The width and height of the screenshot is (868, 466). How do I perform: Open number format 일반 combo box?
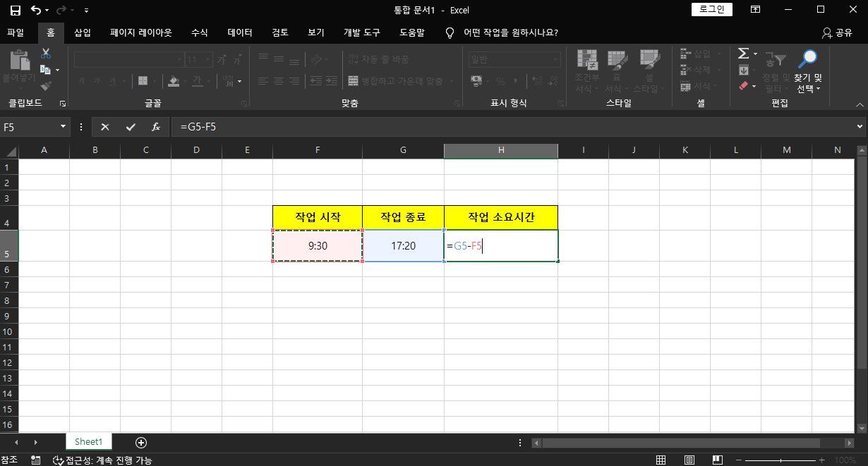click(515, 59)
